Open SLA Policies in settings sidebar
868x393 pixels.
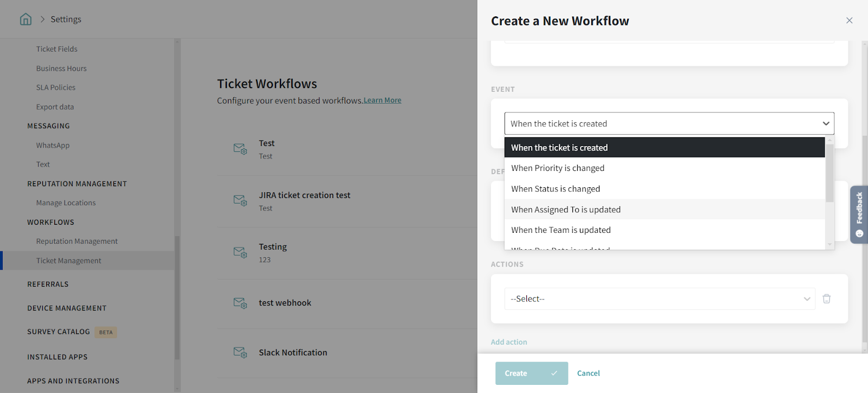coord(56,87)
